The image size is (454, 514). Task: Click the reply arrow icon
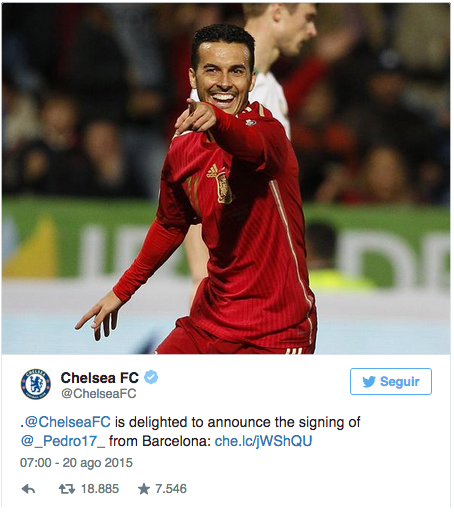point(28,489)
